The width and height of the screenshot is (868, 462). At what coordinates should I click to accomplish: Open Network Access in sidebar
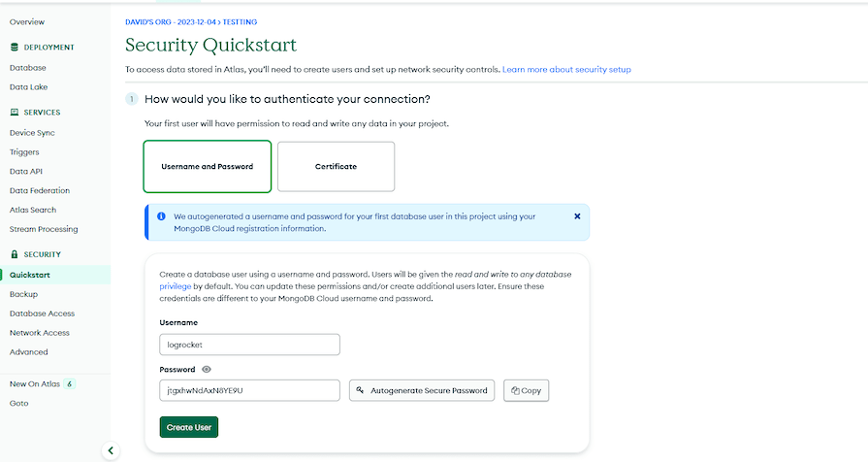pos(40,333)
